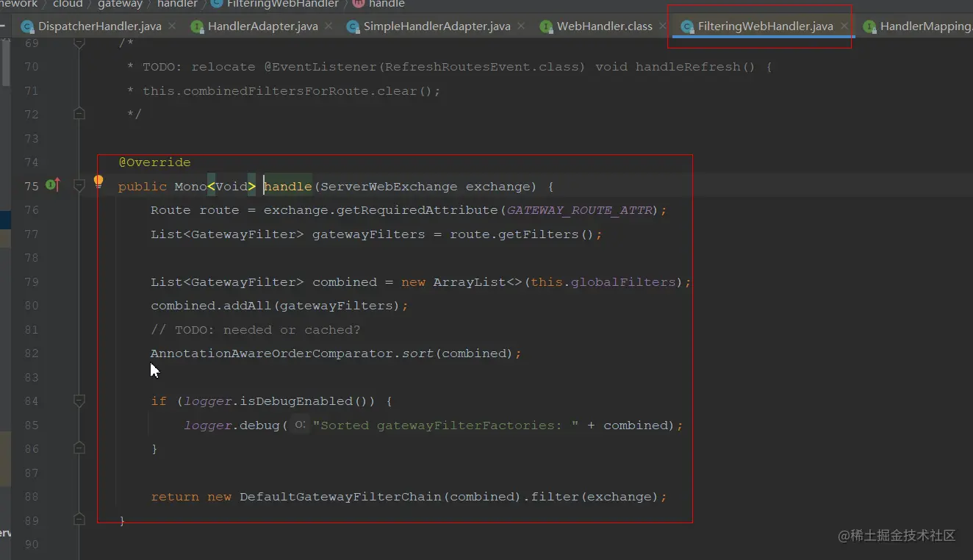
Task: Select the SimpleHandlerAdapter.java tab
Action: (437, 26)
